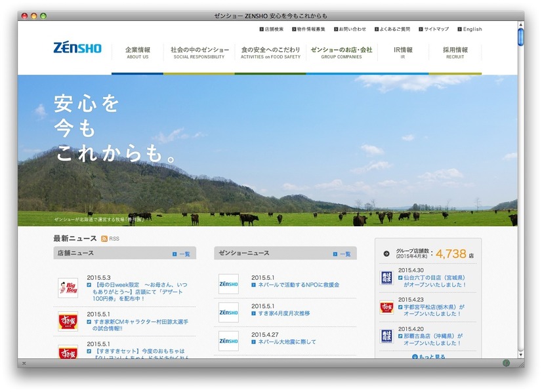542x392 pixels.
Task: Click the date 2015.4.23
Action: [x=411, y=300]
